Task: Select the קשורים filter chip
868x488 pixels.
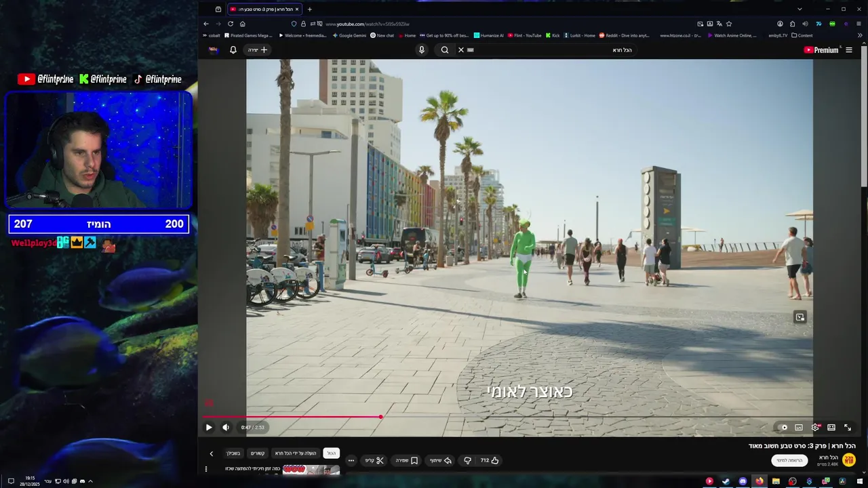Action: point(258,453)
